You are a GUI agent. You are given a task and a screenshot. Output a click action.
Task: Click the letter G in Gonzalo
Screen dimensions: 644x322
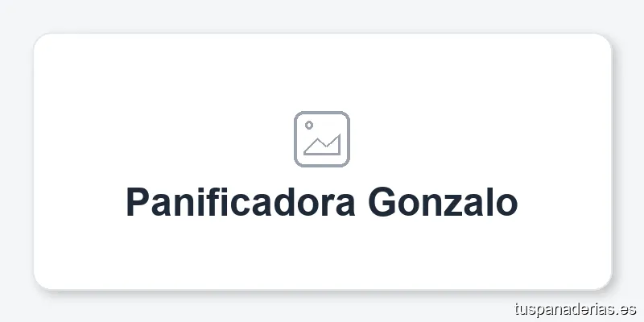381,202
